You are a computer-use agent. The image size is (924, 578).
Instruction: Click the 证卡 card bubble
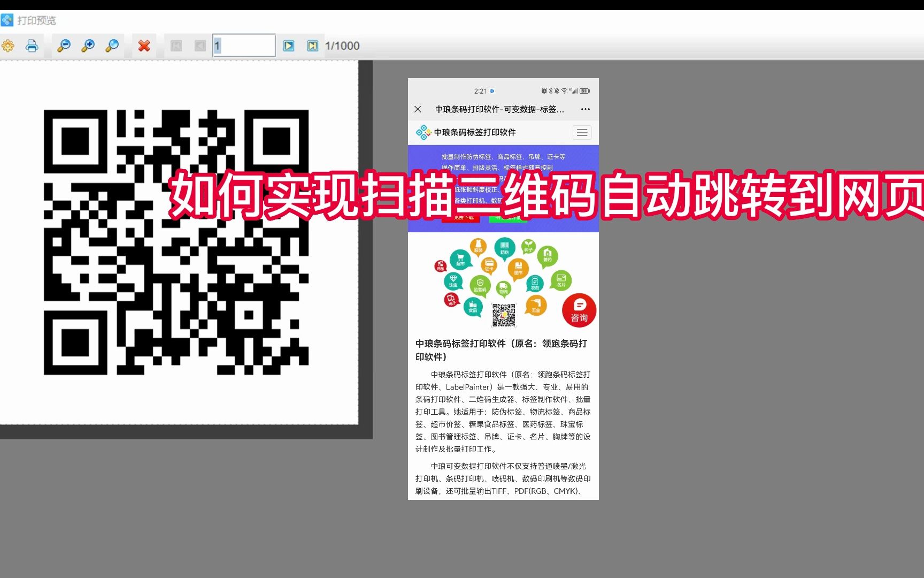(489, 265)
